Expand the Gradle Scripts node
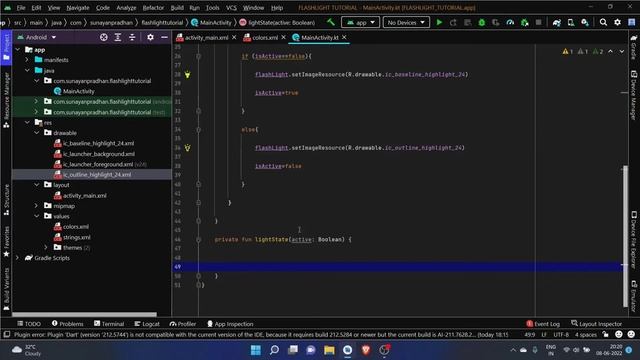The width and height of the screenshot is (640, 360). click(18, 258)
